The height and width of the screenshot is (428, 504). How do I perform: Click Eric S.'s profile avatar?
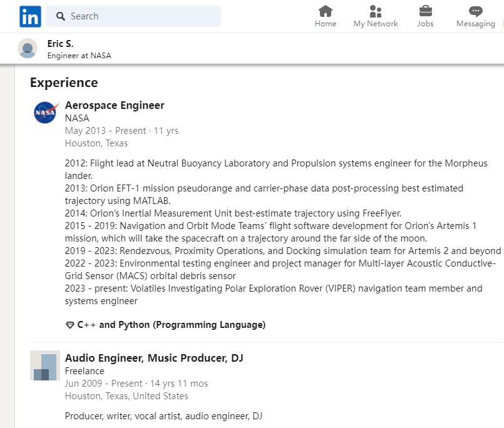(28, 48)
